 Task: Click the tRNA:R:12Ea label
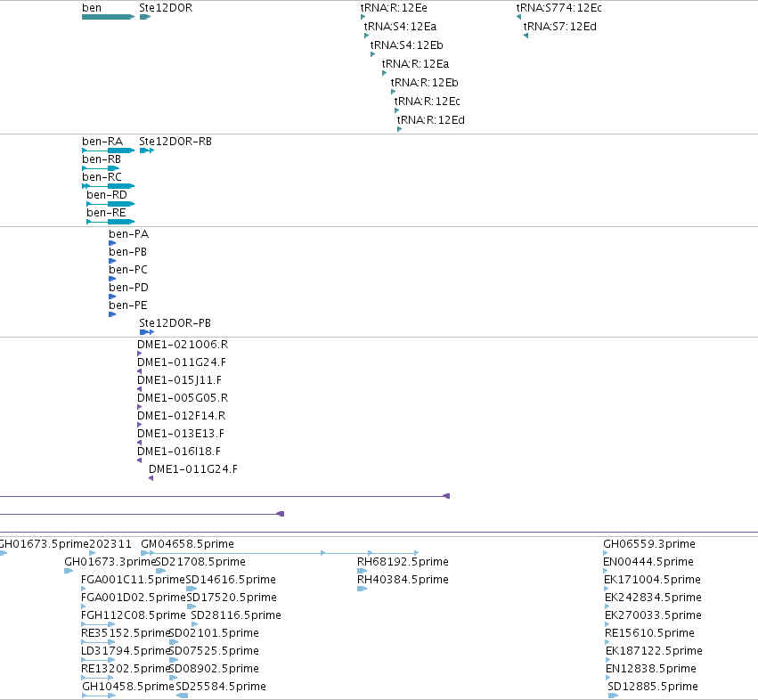[415, 64]
